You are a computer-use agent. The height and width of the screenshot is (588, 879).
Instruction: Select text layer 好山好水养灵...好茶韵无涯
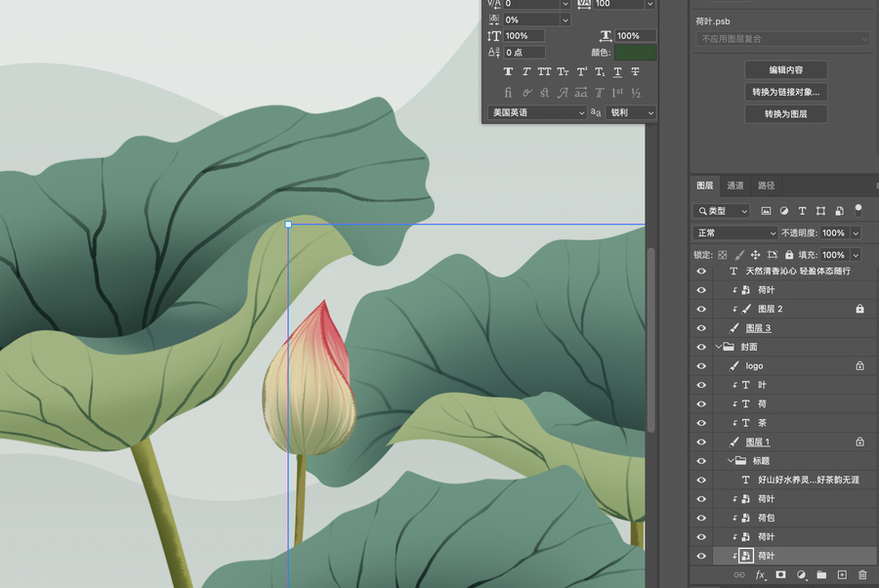tap(794, 480)
